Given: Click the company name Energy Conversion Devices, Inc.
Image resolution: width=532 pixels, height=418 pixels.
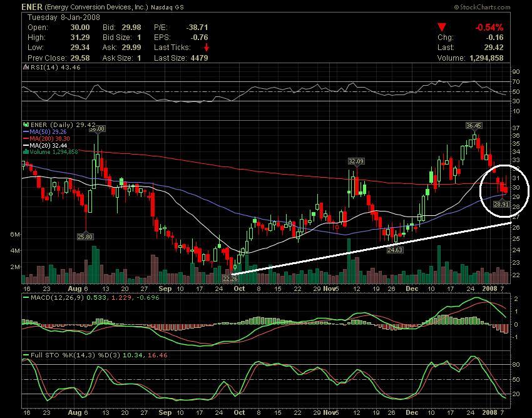Looking at the screenshot, I should (x=96, y=7).
